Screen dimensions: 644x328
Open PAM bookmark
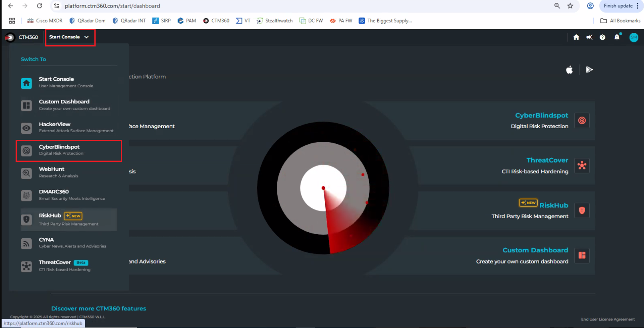click(187, 21)
